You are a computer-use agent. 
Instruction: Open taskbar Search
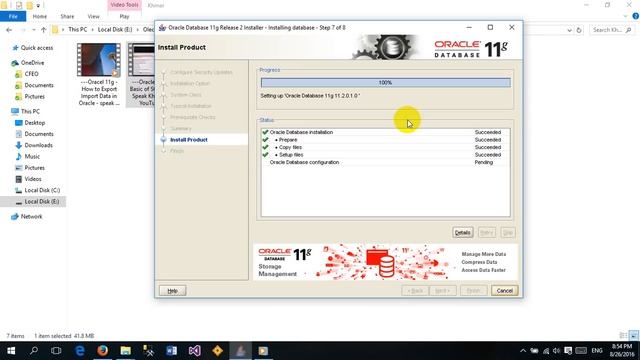coord(34,351)
